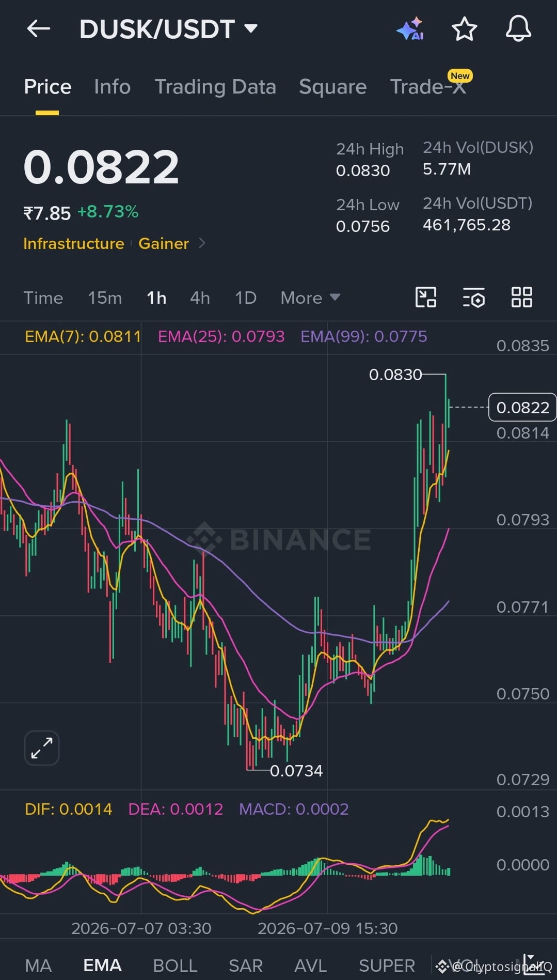Open the DUSK/USDT pair selector dropdown
This screenshot has height=980, width=557.
[168, 29]
